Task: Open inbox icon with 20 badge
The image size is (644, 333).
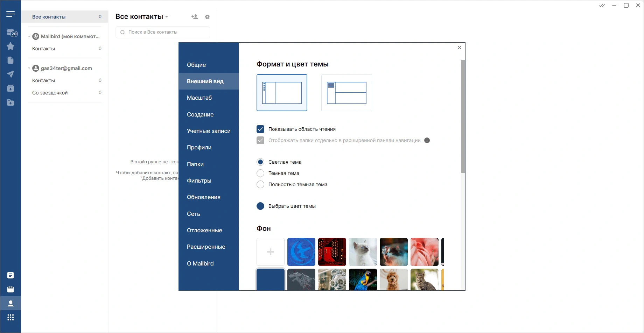Action: pos(12,33)
